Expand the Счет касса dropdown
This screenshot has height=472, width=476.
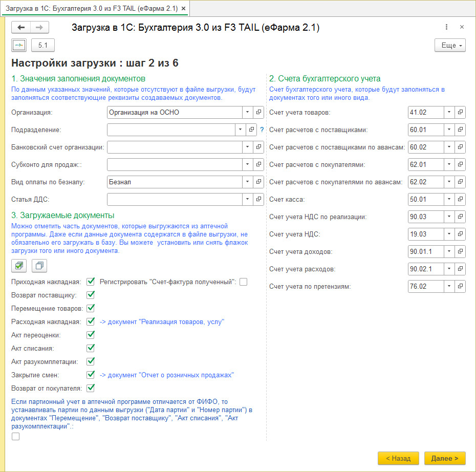[x=449, y=199]
